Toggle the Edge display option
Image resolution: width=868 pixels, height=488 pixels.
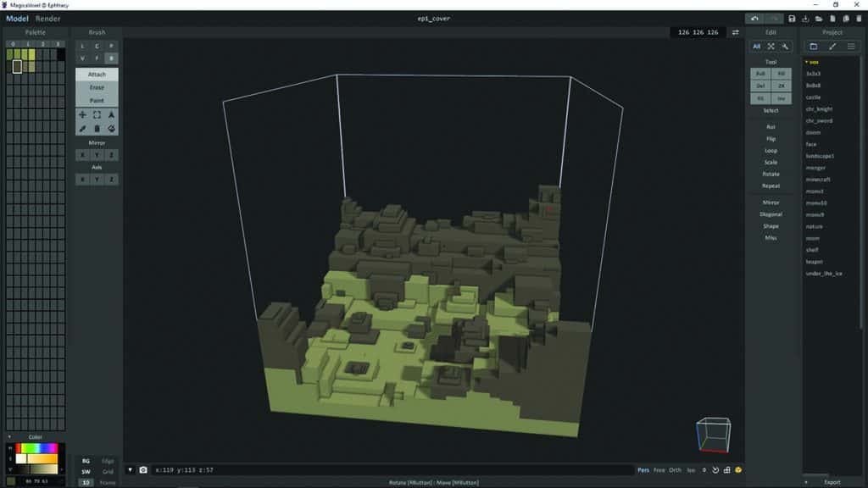click(x=108, y=461)
